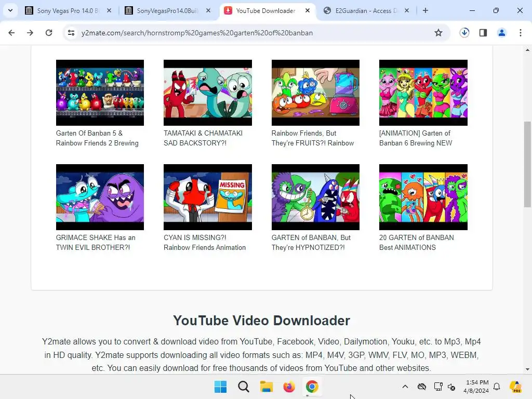
Task: Open Garten Of Banban 5 thumbnail
Action: point(100,92)
